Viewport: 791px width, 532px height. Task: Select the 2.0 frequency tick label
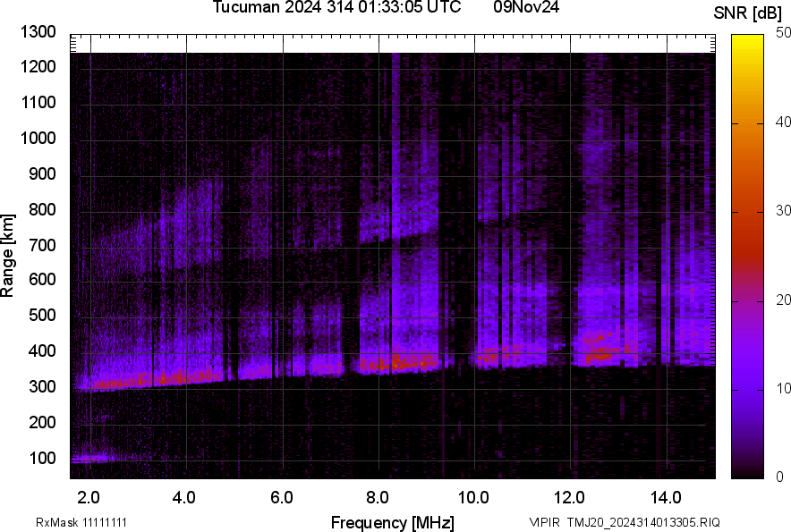click(88, 496)
